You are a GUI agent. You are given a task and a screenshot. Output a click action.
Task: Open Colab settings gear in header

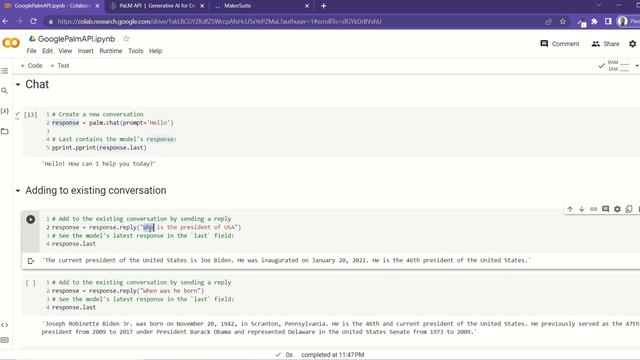(x=632, y=44)
